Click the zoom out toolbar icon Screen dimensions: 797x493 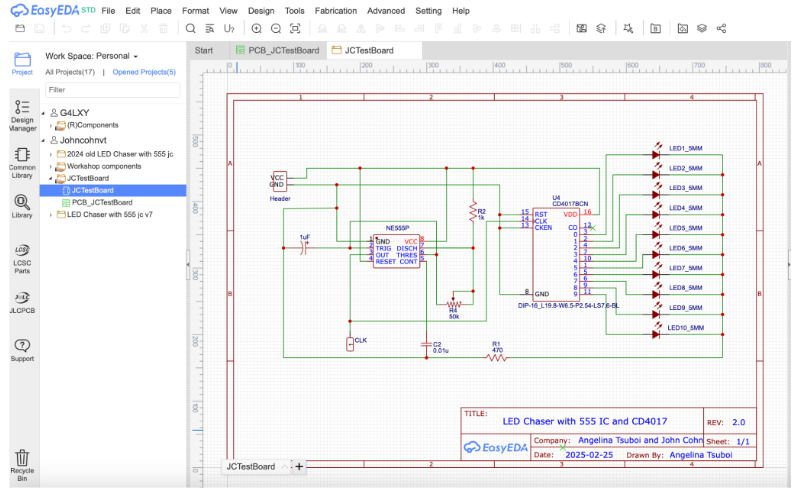coord(277,28)
